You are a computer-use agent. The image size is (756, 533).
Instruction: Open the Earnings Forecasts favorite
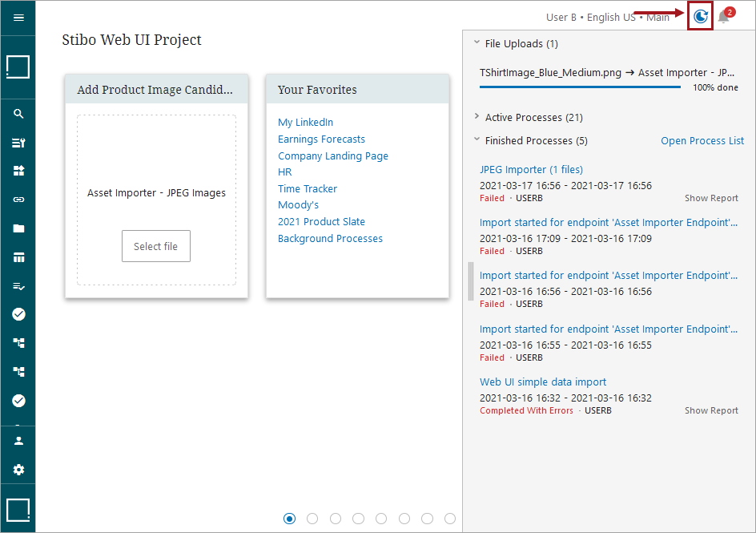[x=321, y=139]
